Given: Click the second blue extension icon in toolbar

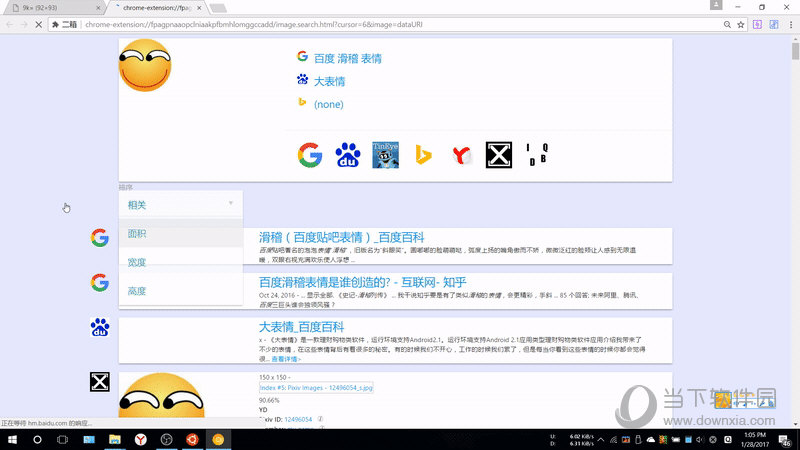Looking at the screenshot, I should (774, 24).
